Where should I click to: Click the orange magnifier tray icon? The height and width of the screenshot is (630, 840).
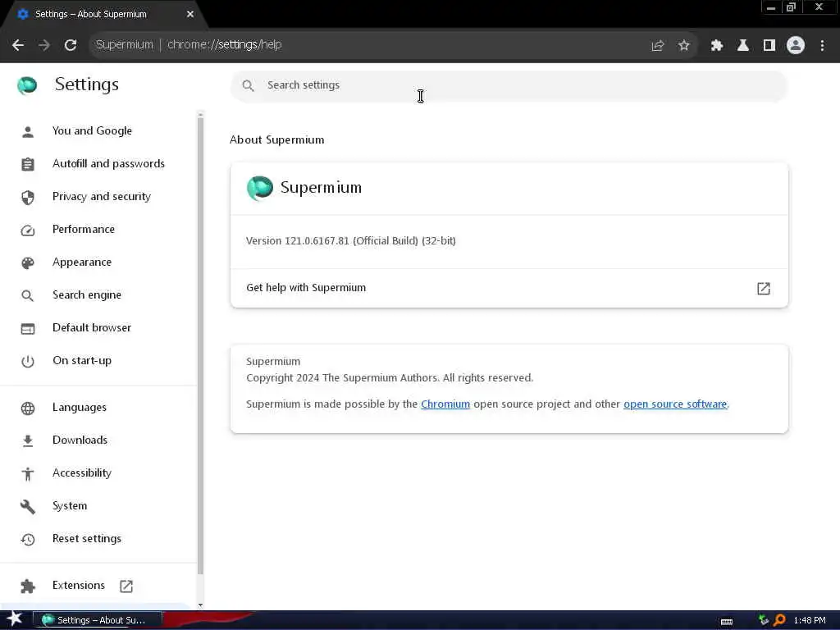coord(779,620)
